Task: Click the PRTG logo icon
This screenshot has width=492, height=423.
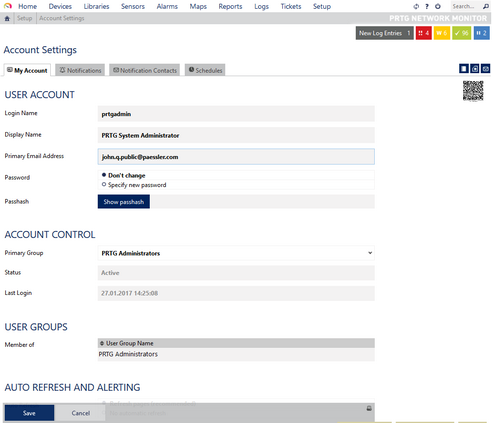Action: point(8,6)
